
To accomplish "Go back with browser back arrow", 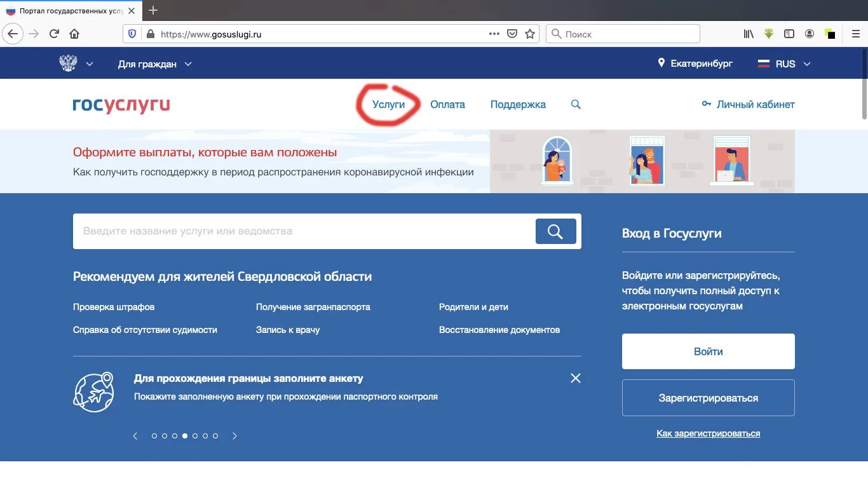I will [x=12, y=34].
